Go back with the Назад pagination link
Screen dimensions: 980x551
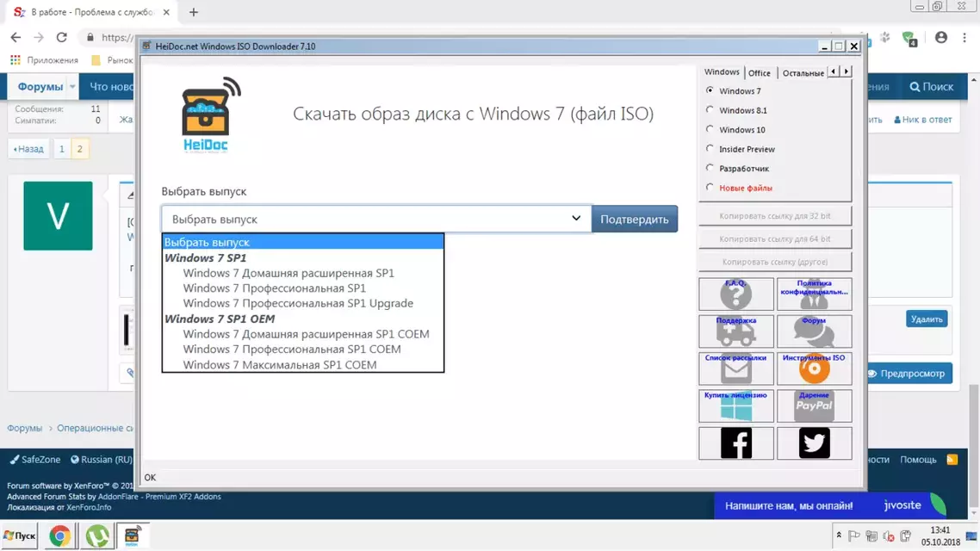[x=28, y=149]
